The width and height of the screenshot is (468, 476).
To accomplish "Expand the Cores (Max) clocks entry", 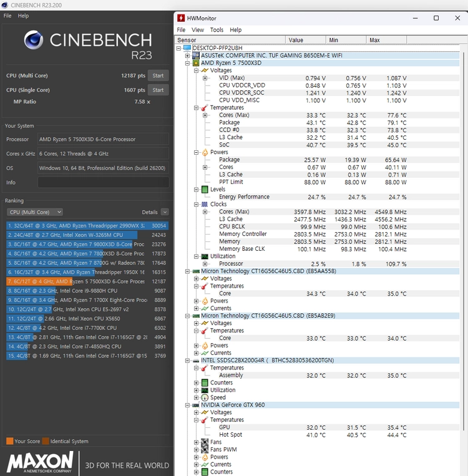I will [205, 212].
